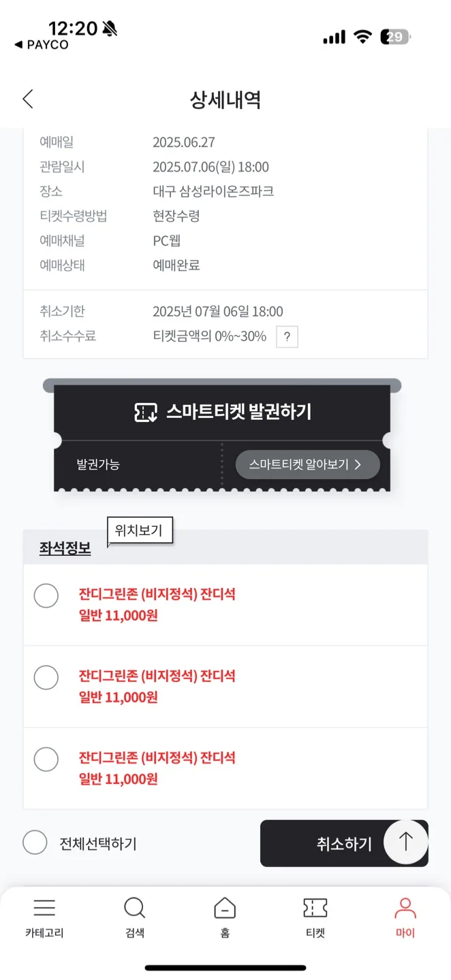
Task: Tap 스마트티켓 발권하기 to issue ticket
Action: 222,412
